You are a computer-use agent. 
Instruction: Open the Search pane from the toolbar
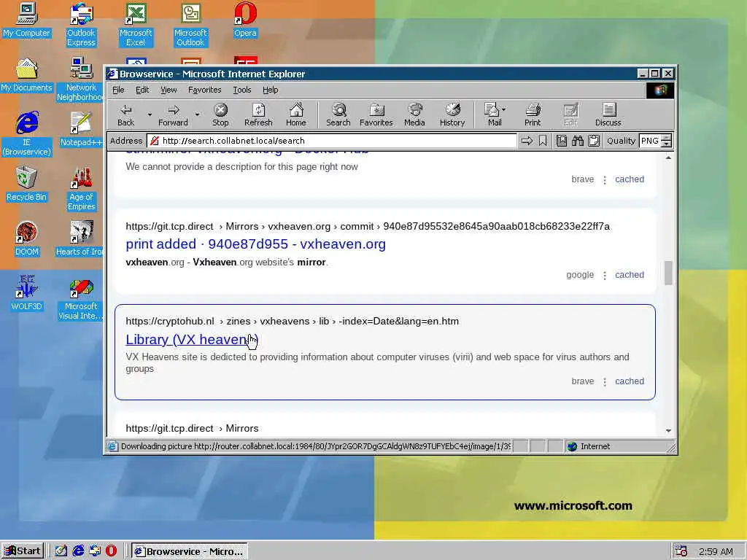pyautogui.click(x=338, y=115)
